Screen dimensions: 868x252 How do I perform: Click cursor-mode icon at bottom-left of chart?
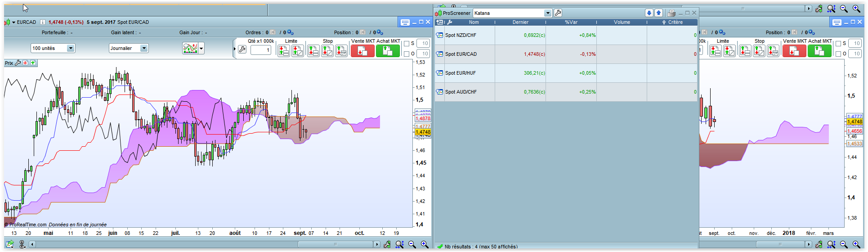(22, 244)
